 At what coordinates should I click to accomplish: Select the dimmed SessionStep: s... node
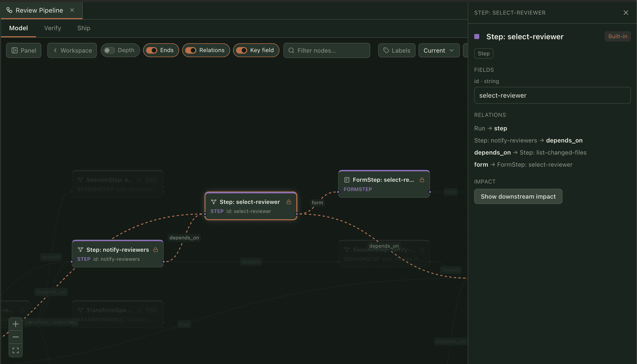click(118, 184)
